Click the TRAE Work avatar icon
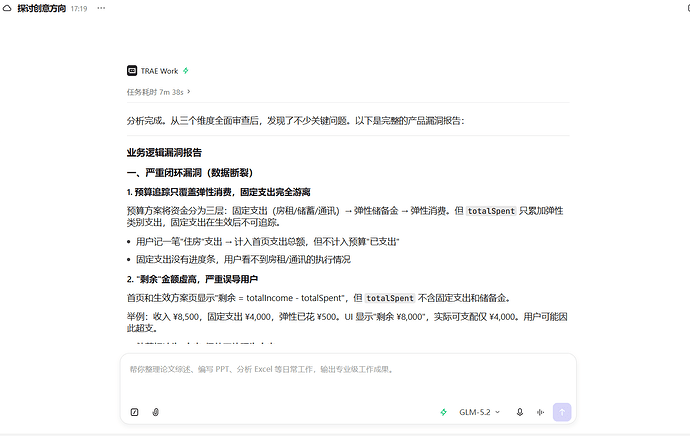Image resolution: width=690 pixels, height=436 pixels. click(x=132, y=71)
